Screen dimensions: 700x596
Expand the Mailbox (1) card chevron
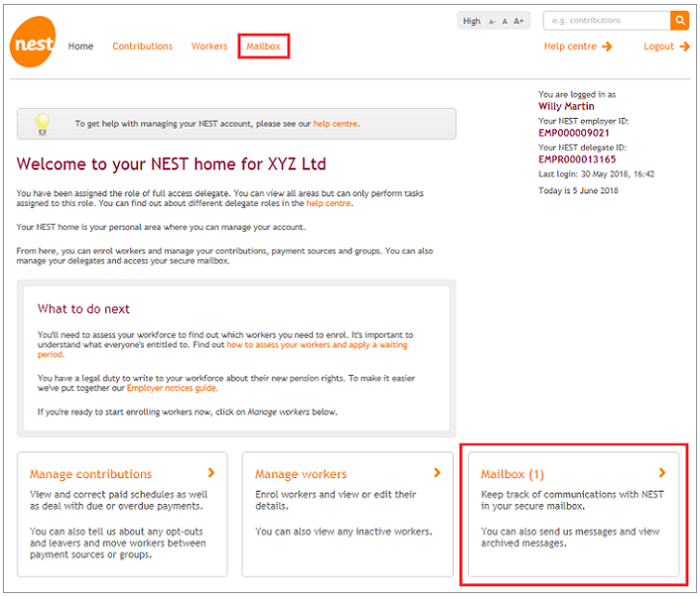[662, 472]
